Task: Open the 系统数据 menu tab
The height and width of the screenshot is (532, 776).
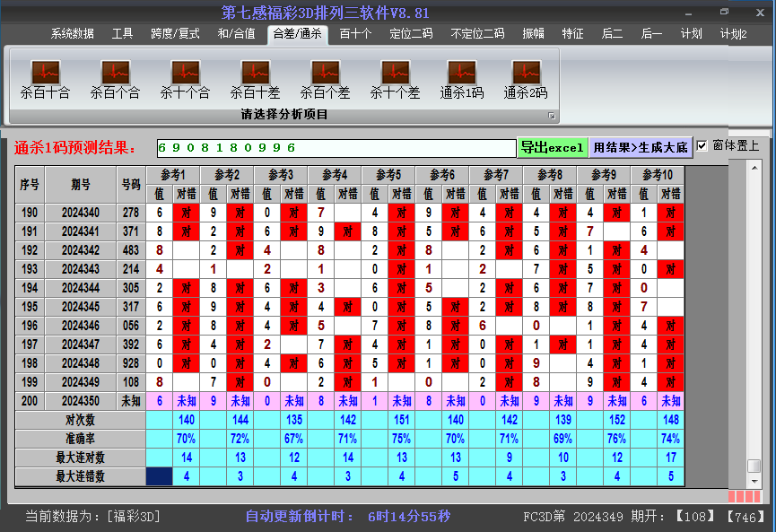Action: click(73, 34)
